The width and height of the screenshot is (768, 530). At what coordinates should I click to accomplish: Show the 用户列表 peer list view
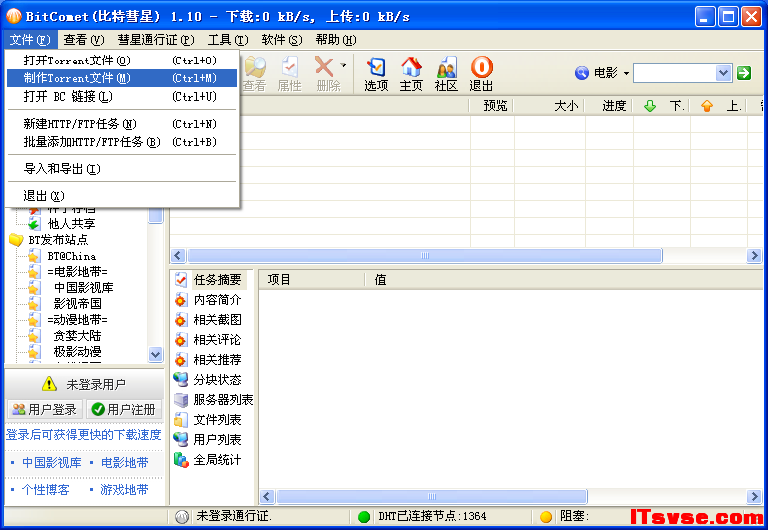(x=208, y=440)
